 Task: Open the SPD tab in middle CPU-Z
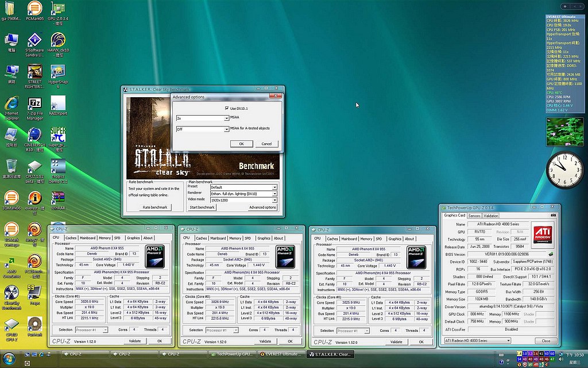point(248,238)
